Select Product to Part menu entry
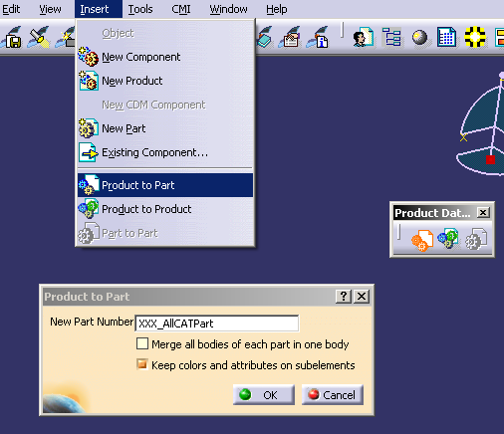504x434 pixels. (x=165, y=185)
